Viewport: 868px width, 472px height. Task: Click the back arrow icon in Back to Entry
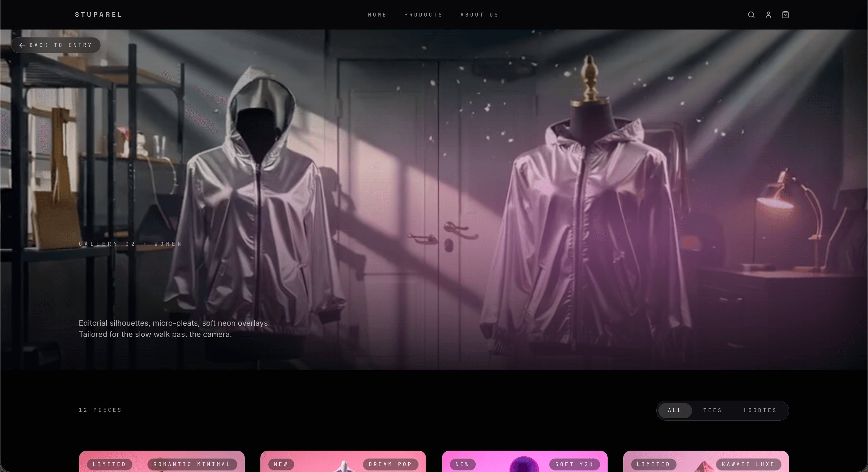[22, 45]
